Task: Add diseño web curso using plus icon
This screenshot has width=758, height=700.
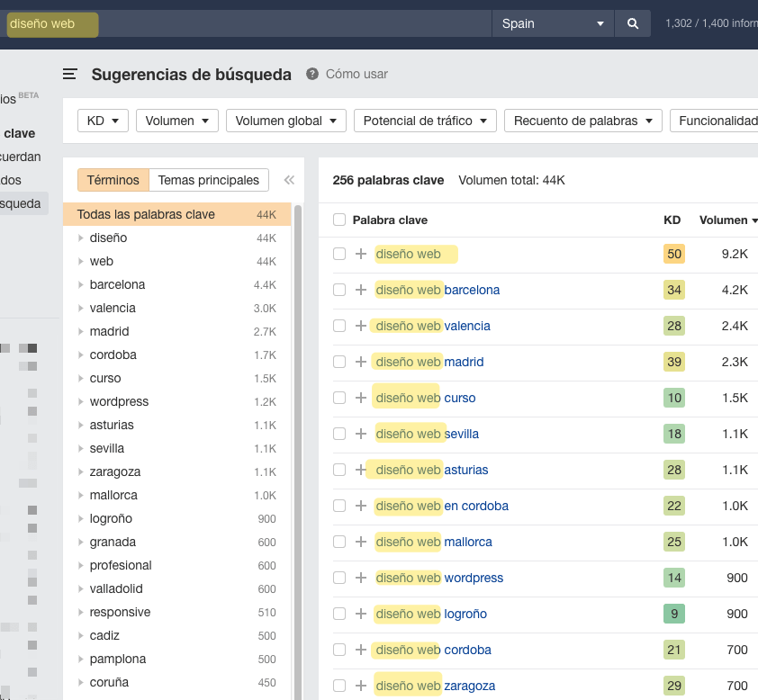Action: tap(361, 398)
